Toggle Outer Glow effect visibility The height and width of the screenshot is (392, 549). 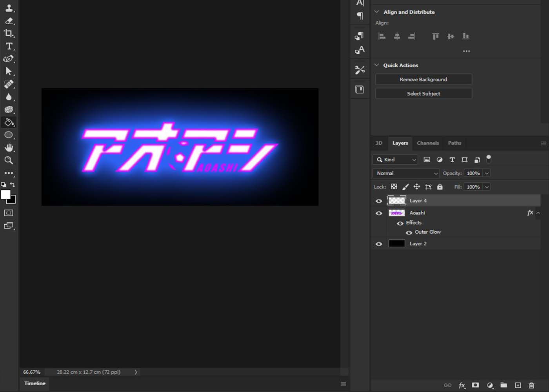click(x=409, y=232)
